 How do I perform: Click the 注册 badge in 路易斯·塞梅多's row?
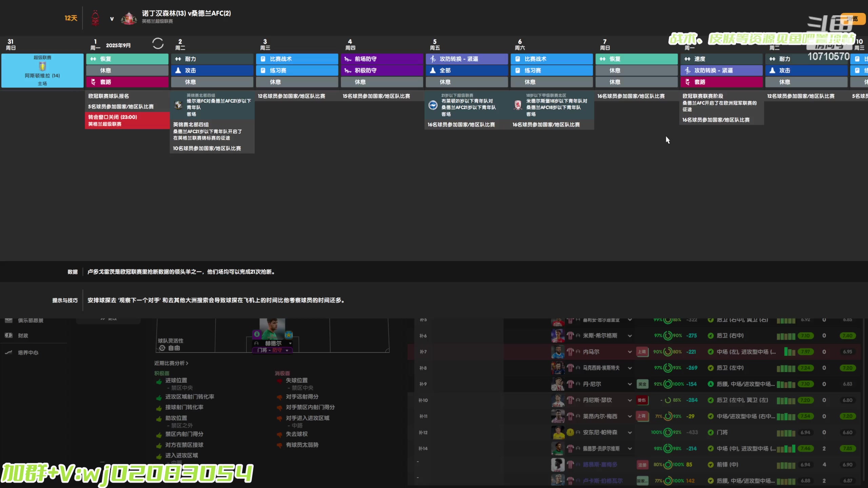(x=642, y=465)
